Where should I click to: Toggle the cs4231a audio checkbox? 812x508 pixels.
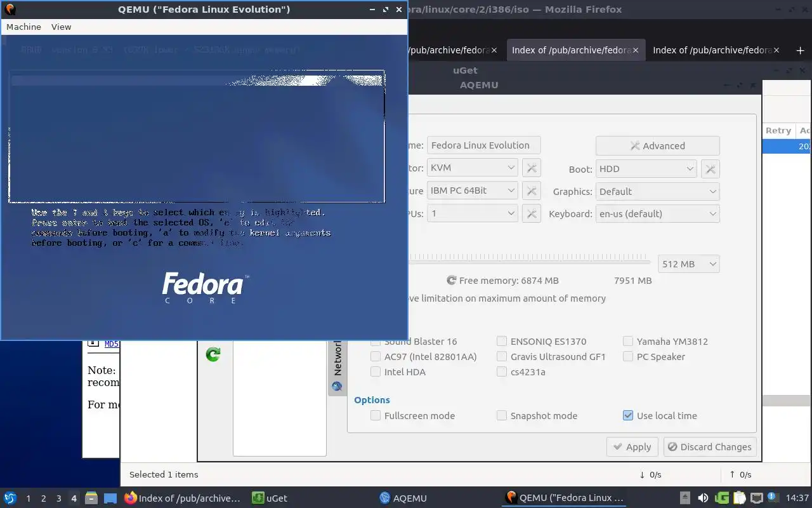click(502, 371)
